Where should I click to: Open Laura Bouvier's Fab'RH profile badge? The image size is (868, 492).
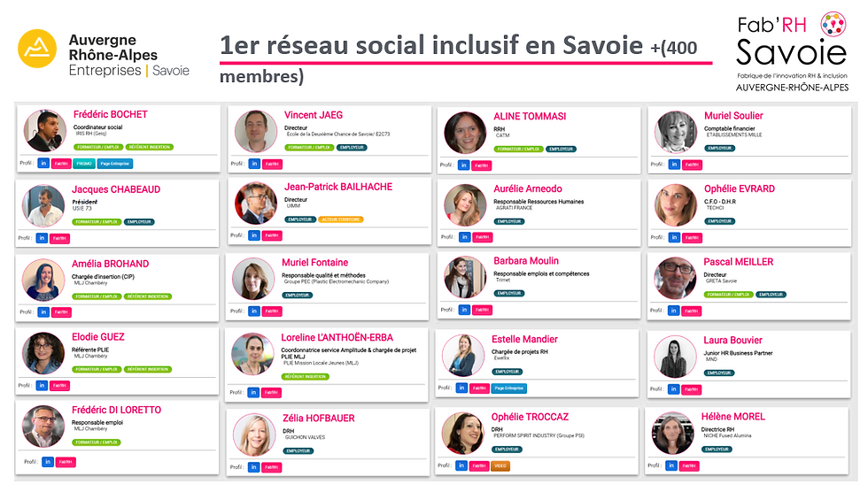pyautogui.click(x=692, y=389)
